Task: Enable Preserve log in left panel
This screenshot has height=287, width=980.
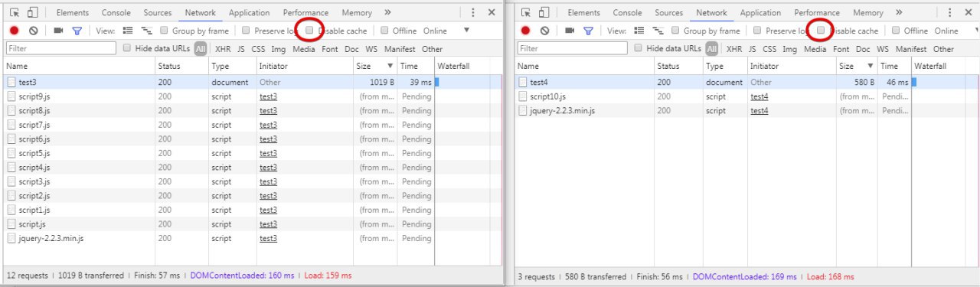Action: point(245,31)
